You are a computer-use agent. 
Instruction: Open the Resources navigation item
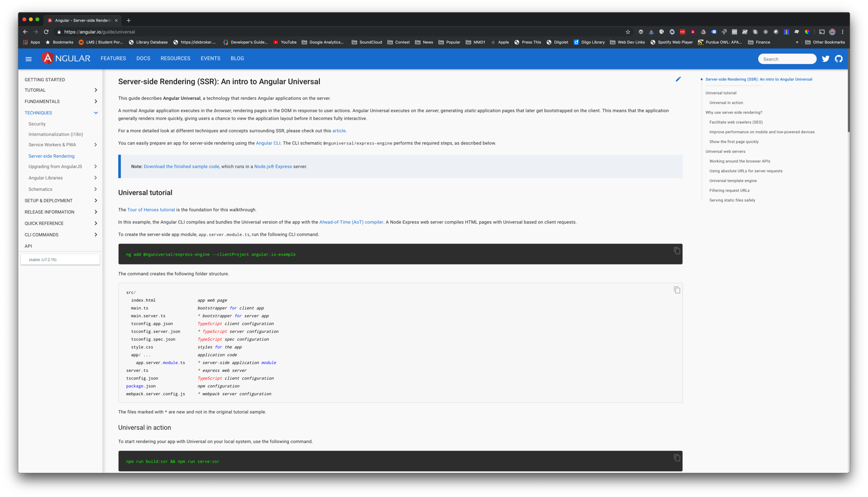pos(175,59)
